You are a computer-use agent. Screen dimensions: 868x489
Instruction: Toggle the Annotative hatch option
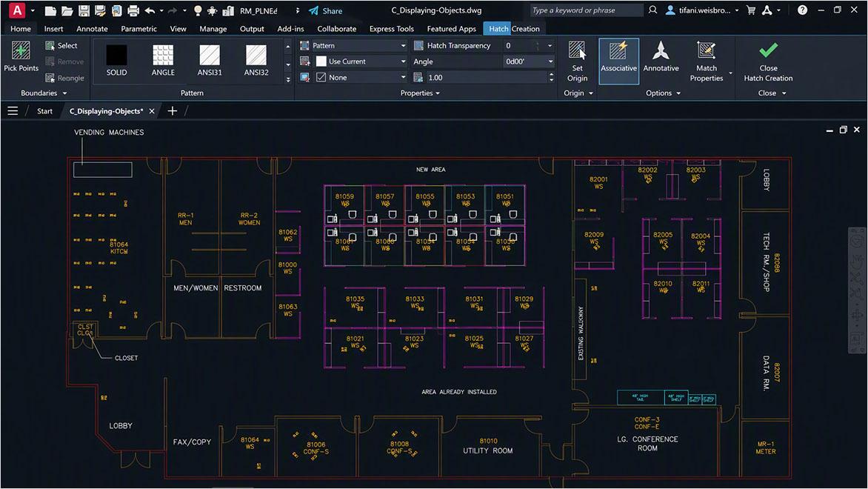pos(661,56)
